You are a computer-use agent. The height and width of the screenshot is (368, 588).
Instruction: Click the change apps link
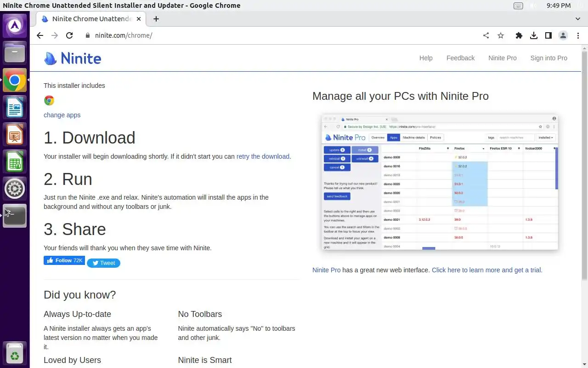62,115
